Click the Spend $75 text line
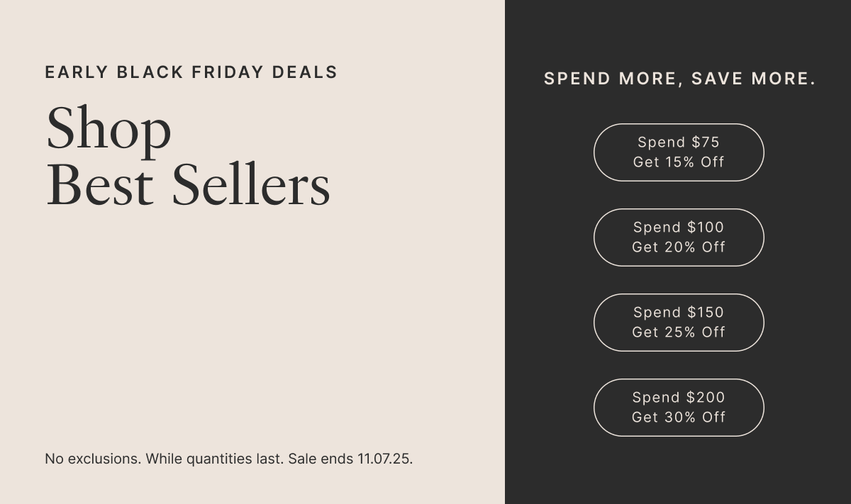This screenshot has width=851, height=504. [679, 142]
